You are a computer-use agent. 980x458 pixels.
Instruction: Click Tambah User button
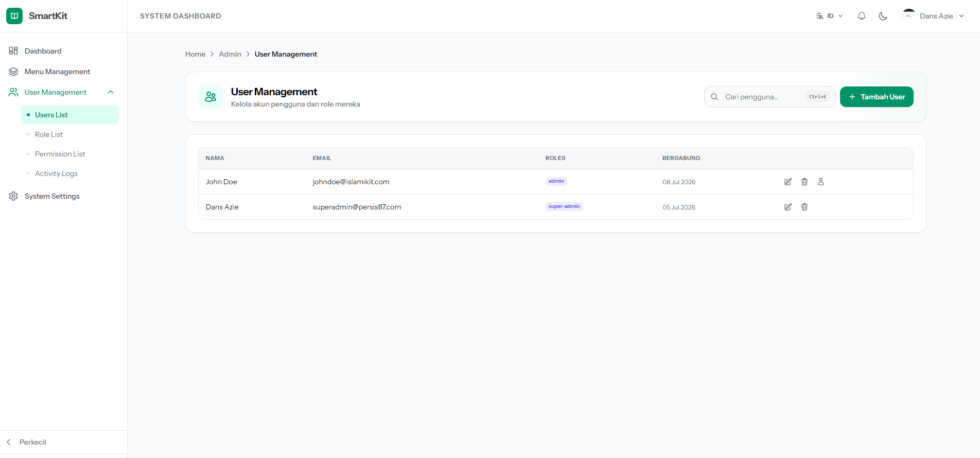click(877, 97)
